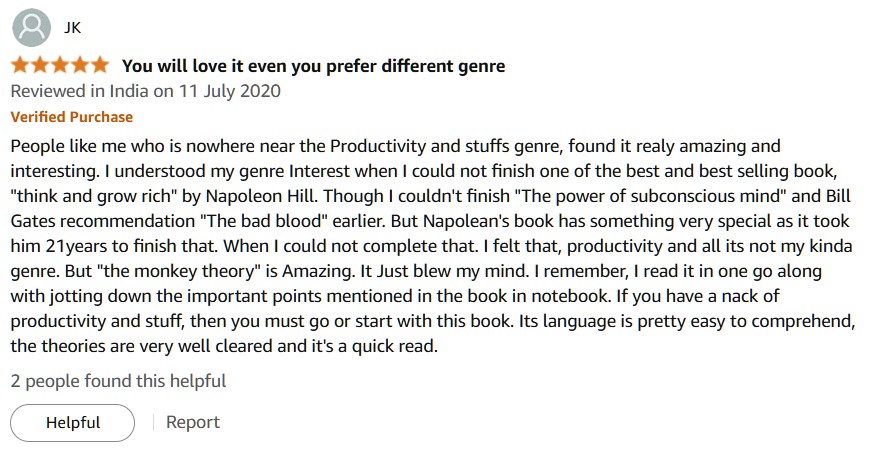Mark the review as Helpful
Viewport: 870px width, 452px height.
pos(72,423)
